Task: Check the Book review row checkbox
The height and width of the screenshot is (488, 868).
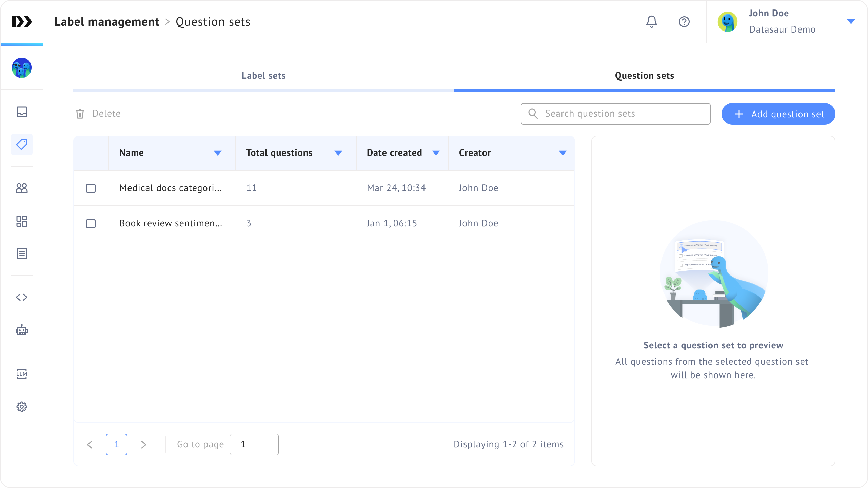Action: pos(91,224)
